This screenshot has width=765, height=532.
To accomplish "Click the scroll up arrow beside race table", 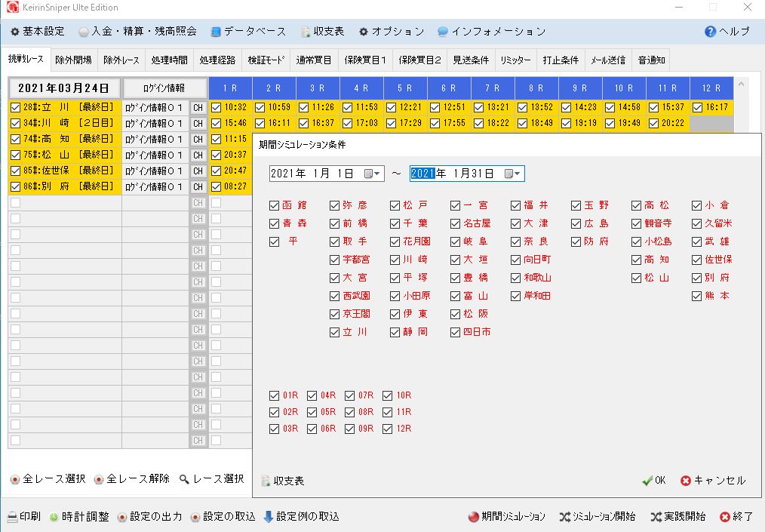I will pos(741,85).
